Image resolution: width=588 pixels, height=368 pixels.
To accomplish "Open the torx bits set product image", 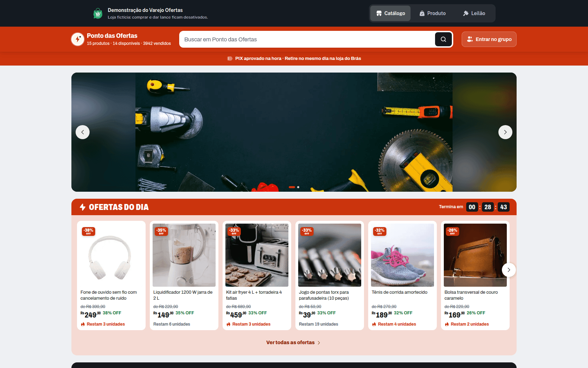I will pyautogui.click(x=330, y=255).
